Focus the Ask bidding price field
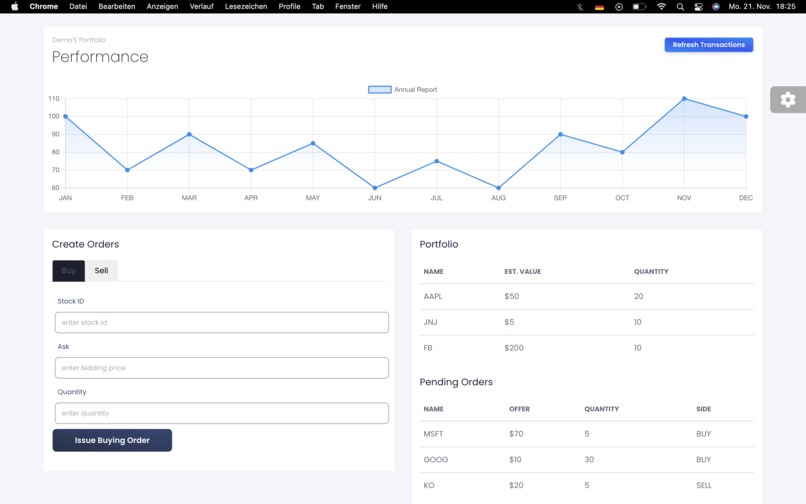The width and height of the screenshot is (806, 504). pyautogui.click(x=222, y=368)
